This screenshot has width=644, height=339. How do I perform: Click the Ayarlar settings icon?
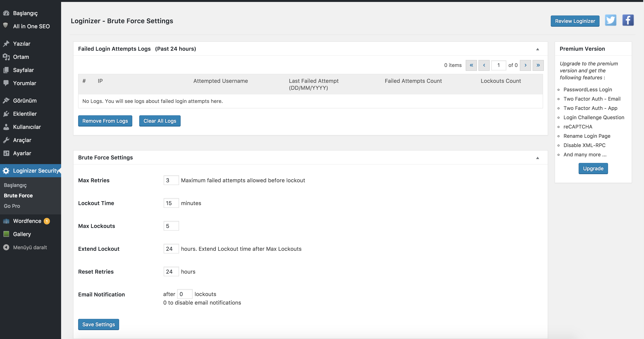(x=6, y=153)
